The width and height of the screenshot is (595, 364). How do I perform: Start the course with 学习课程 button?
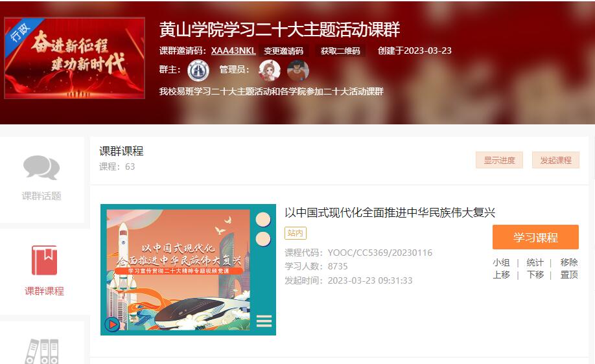coord(535,237)
